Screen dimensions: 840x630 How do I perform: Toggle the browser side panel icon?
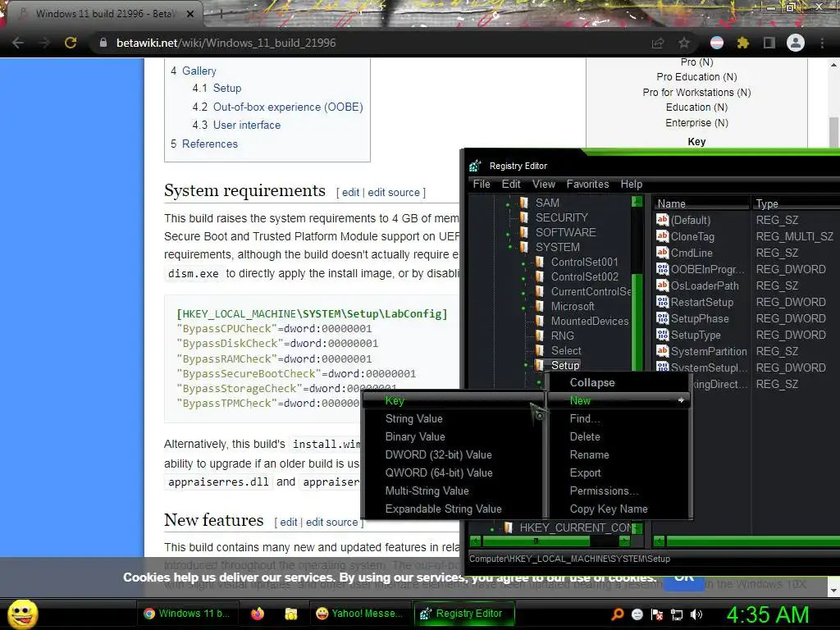pos(769,43)
